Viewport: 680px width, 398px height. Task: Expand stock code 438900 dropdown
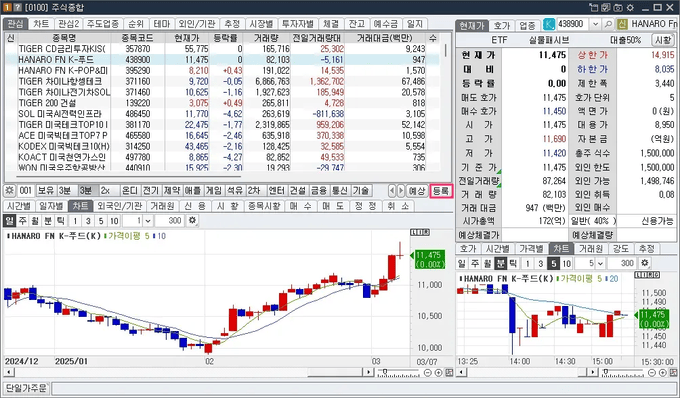click(595, 24)
